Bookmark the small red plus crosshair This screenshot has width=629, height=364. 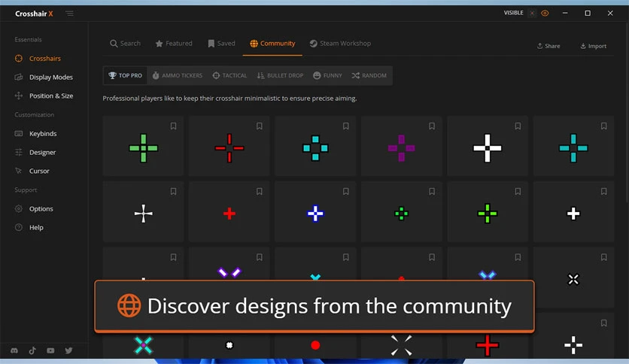(259, 192)
